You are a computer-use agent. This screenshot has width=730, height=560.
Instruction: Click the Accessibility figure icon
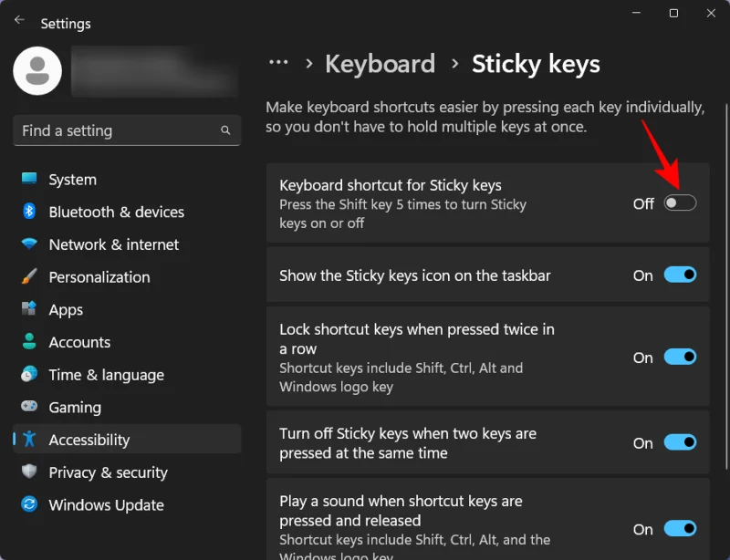pos(31,440)
